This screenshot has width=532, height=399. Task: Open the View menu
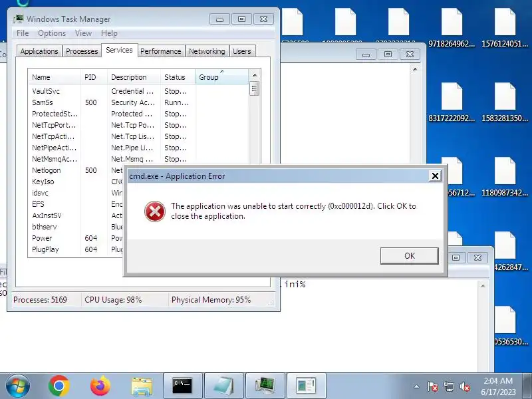tap(84, 33)
